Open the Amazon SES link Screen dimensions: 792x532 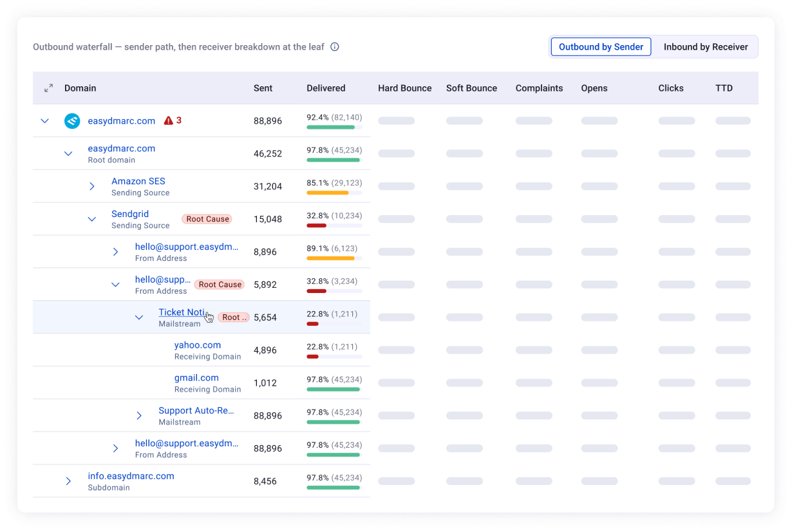138,181
